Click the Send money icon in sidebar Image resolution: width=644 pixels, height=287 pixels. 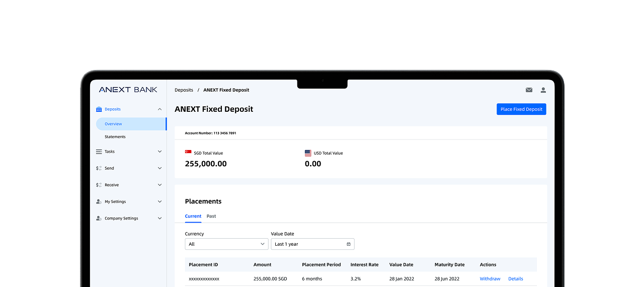point(99,168)
